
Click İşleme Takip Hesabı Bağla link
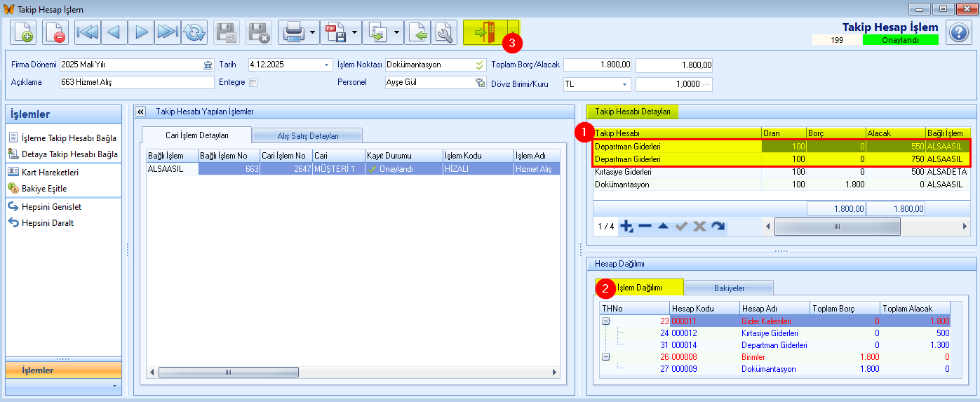pos(69,138)
